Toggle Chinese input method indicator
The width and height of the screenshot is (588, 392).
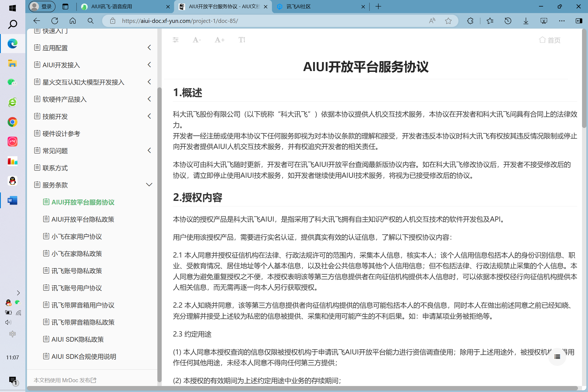(x=13, y=334)
